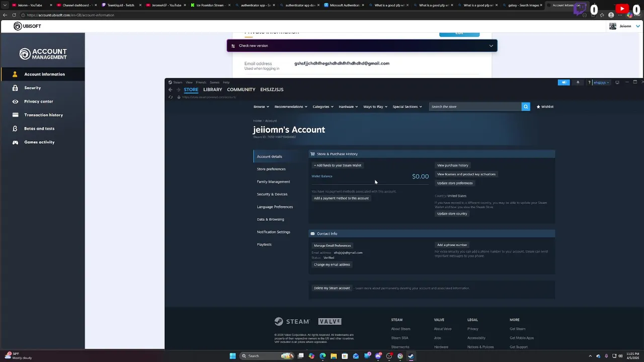Click the Steam back navigation arrow
This screenshot has width=644, height=362.
pos(170,89)
